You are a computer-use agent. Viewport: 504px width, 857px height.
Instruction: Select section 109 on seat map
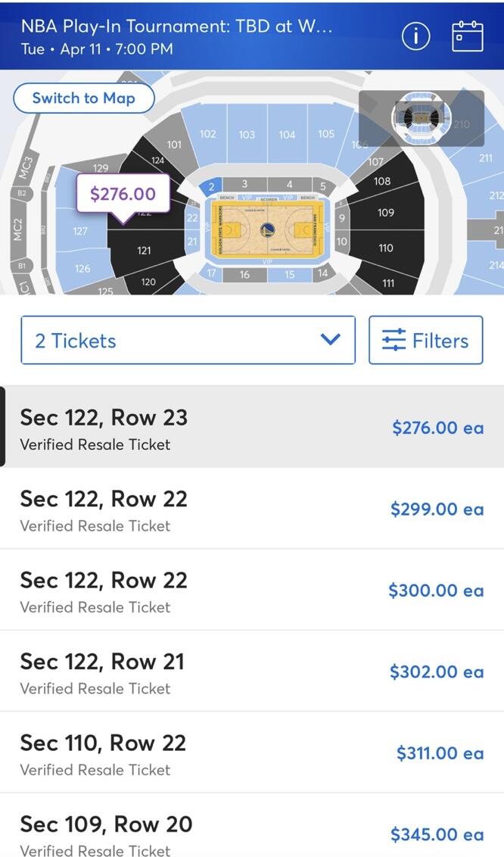386,213
